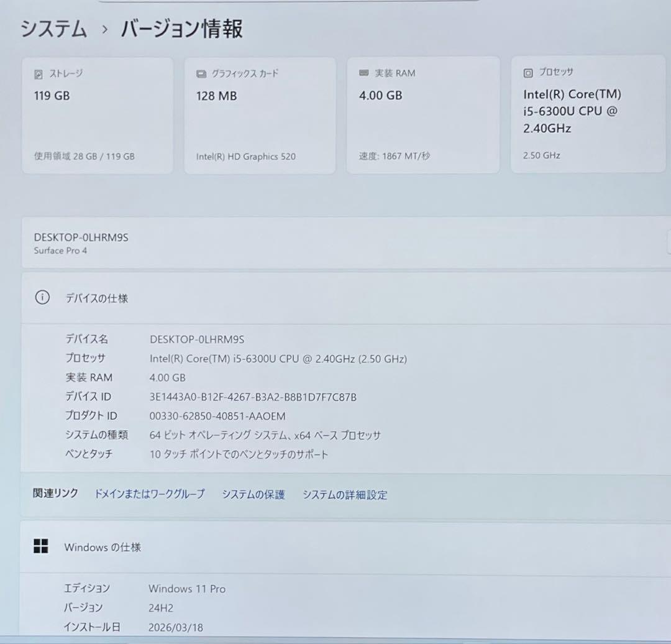Click the インストール日 label
This screenshot has width=671, height=644.
[92, 627]
